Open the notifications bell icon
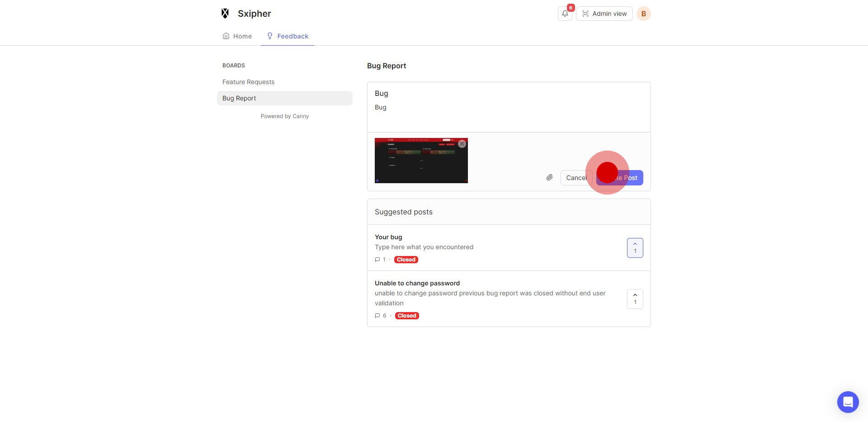The image size is (868, 422). pyautogui.click(x=565, y=14)
